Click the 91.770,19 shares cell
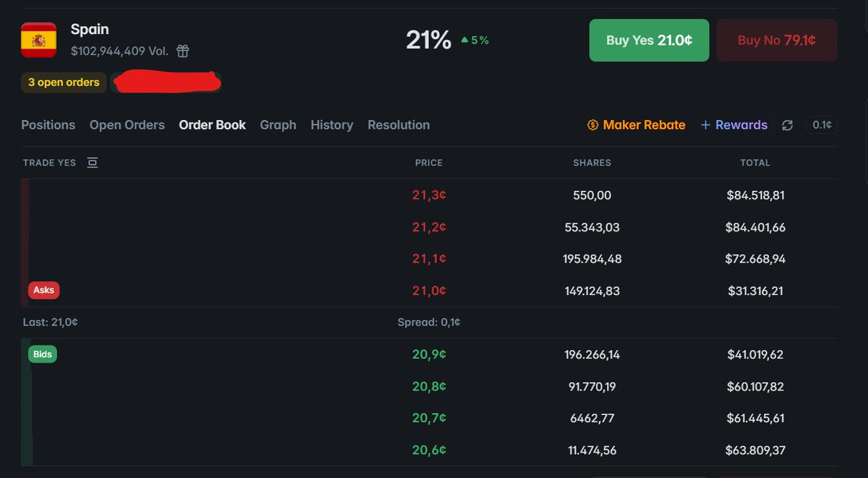 (x=592, y=386)
